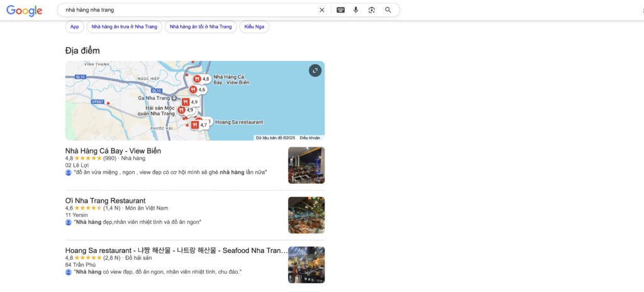Click reviewer avatar in Hoang Sa review
This screenshot has height=292, width=644.
68,272
